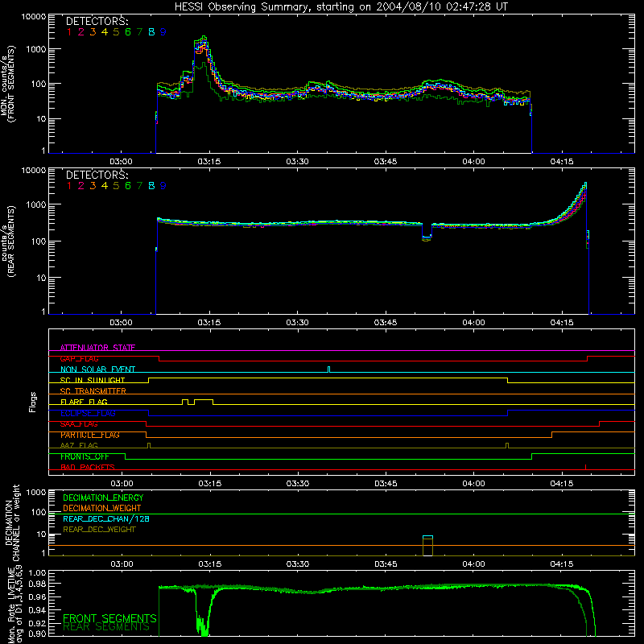Click the SC_TRANSMITTER flag label
The image size is (644, 644).
(x=93, y=390)
